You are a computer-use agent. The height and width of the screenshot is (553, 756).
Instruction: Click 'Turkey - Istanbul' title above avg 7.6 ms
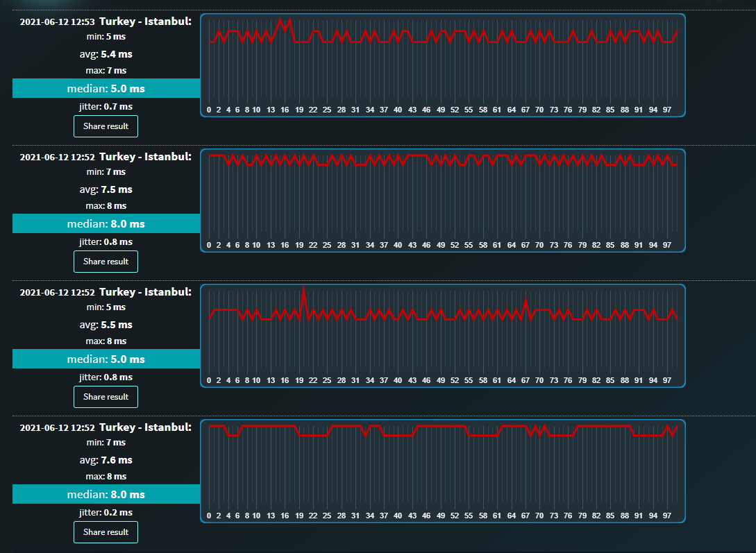145,427
